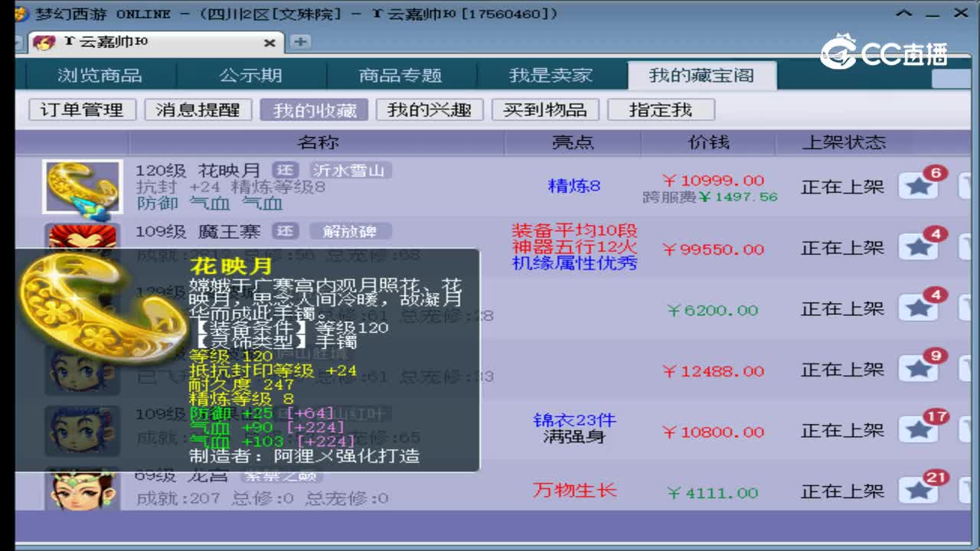Click the 魔王寨 character avatar

(82, 236)
